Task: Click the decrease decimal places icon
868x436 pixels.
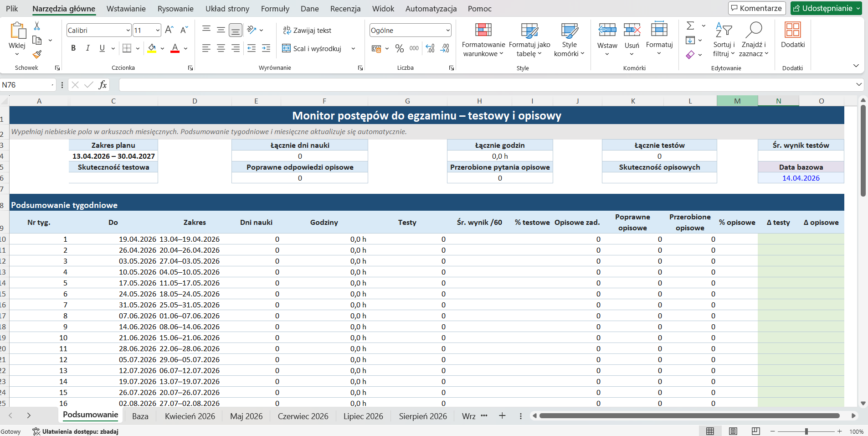Action: (445, 48)
